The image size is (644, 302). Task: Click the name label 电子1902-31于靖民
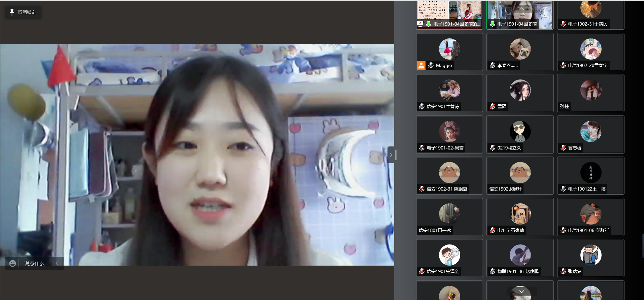(x=588, y=24)
